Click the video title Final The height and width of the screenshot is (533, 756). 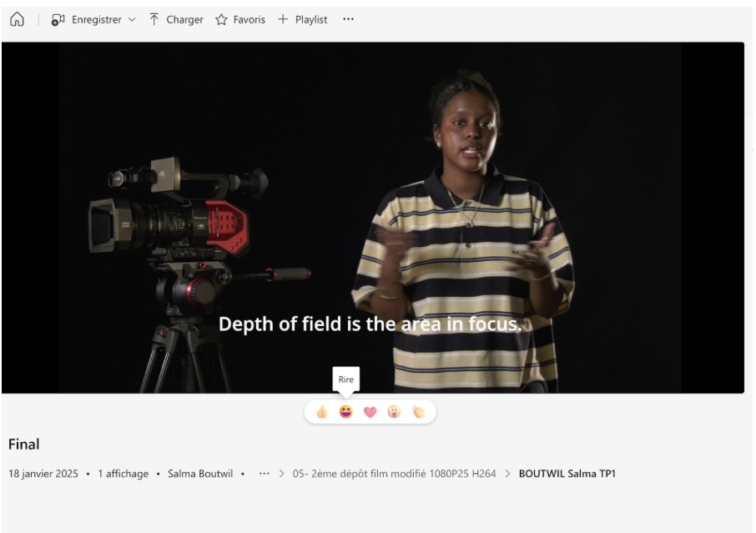[x=24, y=445]
